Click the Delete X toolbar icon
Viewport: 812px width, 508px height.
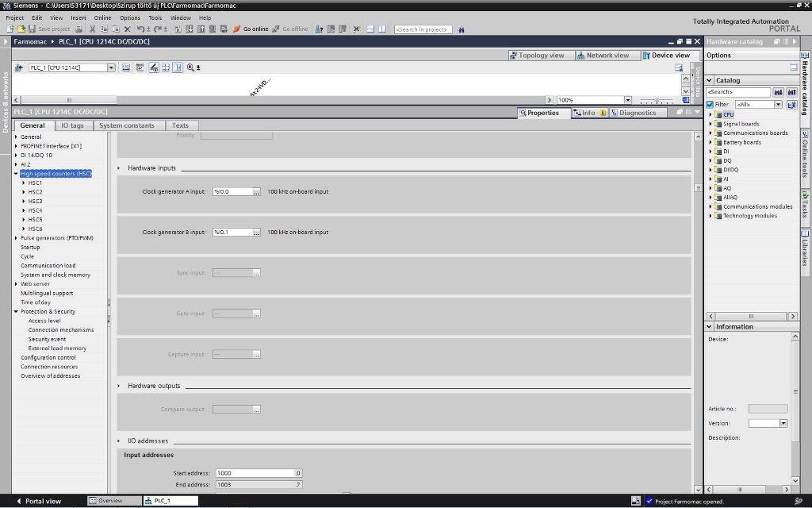click(x=128, y=29)
